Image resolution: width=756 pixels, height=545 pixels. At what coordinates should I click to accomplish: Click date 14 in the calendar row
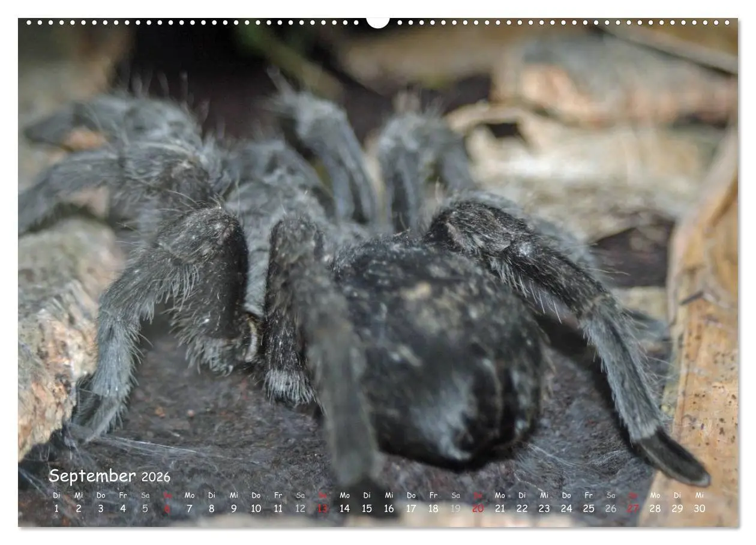tap(345, 508)
